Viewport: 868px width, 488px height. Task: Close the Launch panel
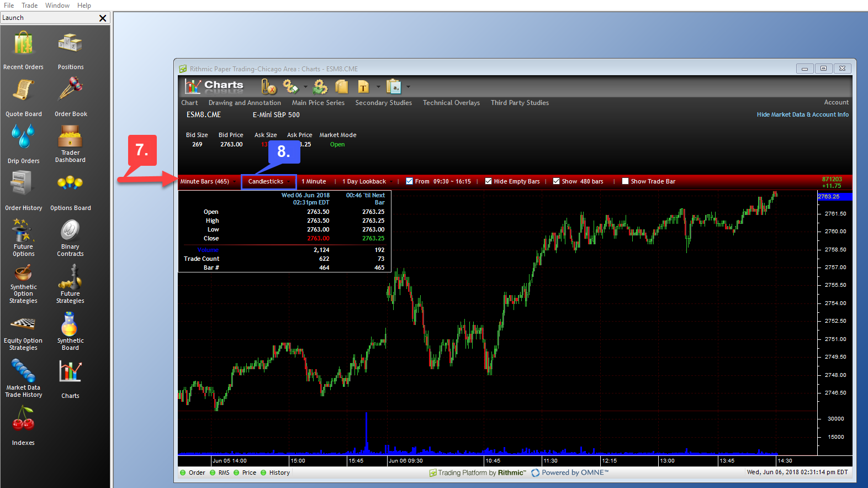(103, 18)
